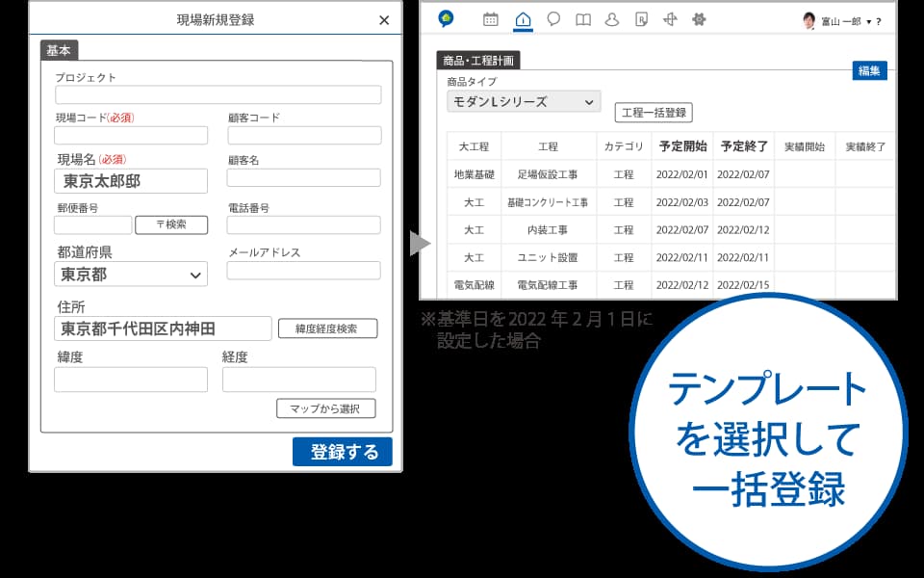Click the 電気配線 major process cell
The height and width of the screenshot is (578, 924).
pyautogui.click(x=474, y=285)
